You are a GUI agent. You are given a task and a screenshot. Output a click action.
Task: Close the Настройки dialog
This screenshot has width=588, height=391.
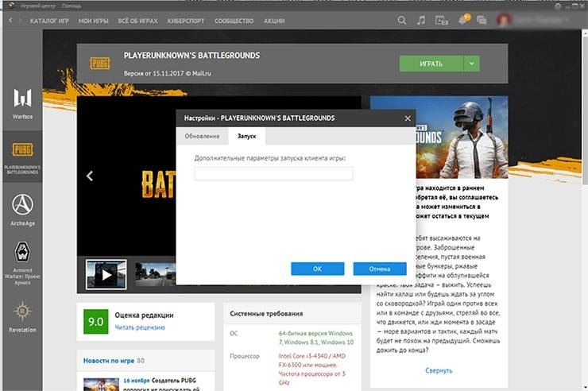point(408,118)
